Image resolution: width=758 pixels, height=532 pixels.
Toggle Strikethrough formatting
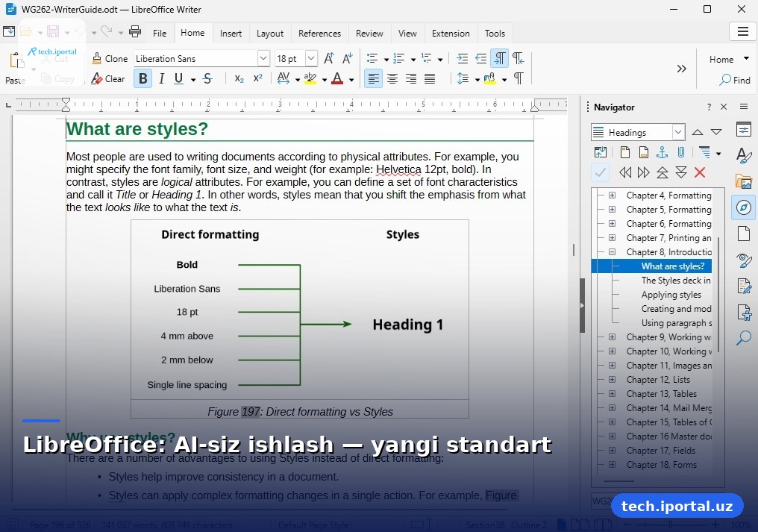point(208,79)
